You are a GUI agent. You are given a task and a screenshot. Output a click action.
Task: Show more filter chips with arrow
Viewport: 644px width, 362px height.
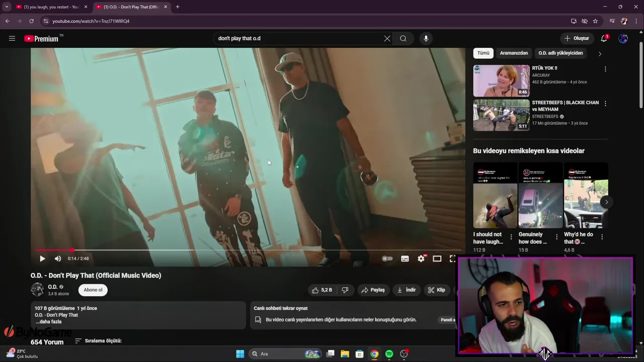click(600, 53)
